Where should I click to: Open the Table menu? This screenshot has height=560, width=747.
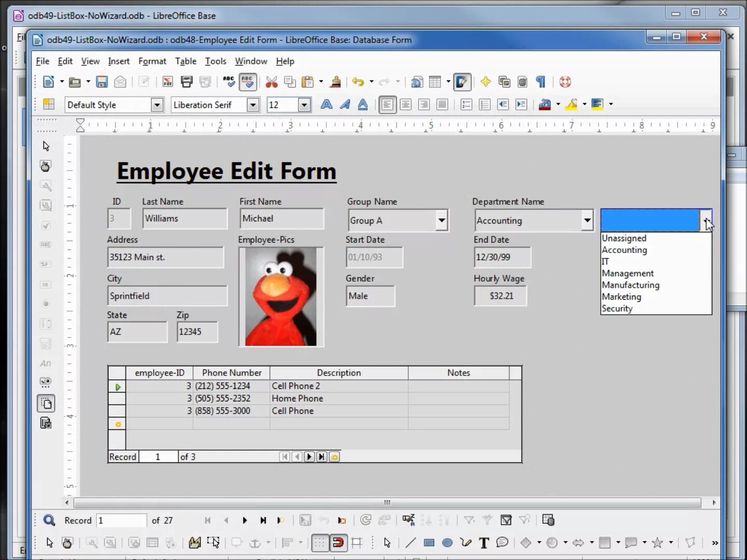coord(186,61)
